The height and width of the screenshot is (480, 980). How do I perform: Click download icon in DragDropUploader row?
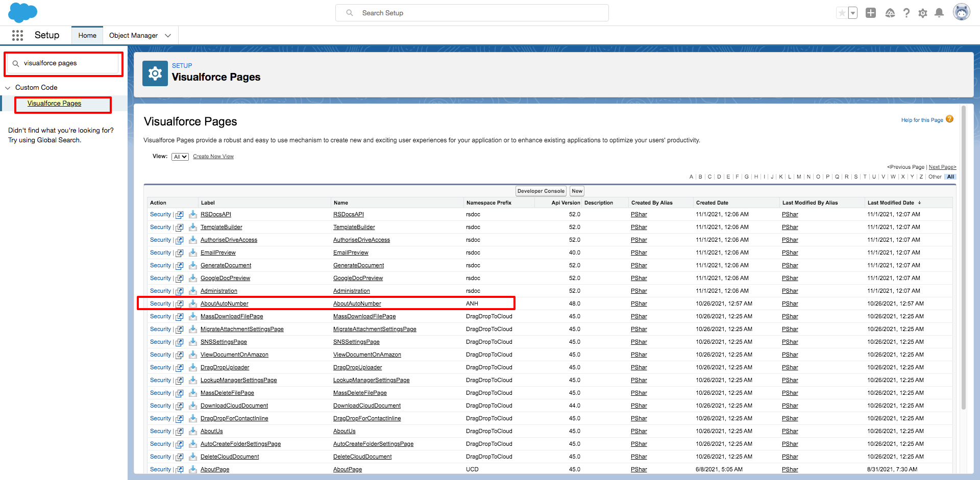tap(192, 367)
